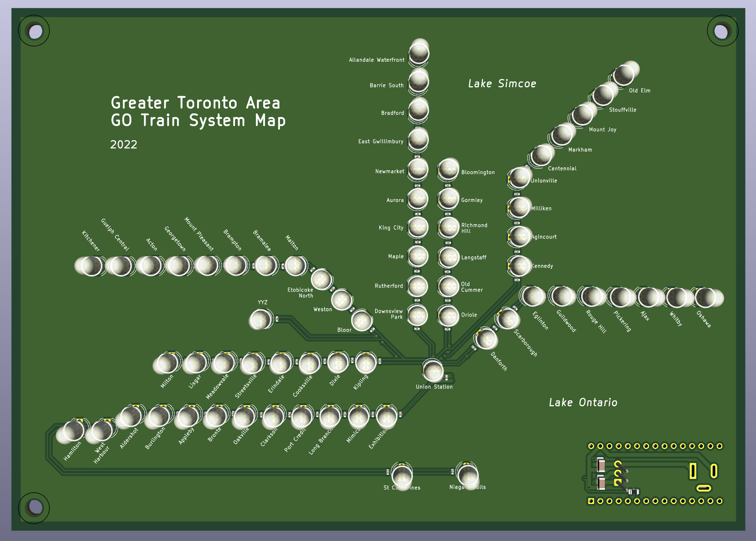The image size is (756, 541).
Task: Click the "Rutherford" station label
Action: click(388, 286)
